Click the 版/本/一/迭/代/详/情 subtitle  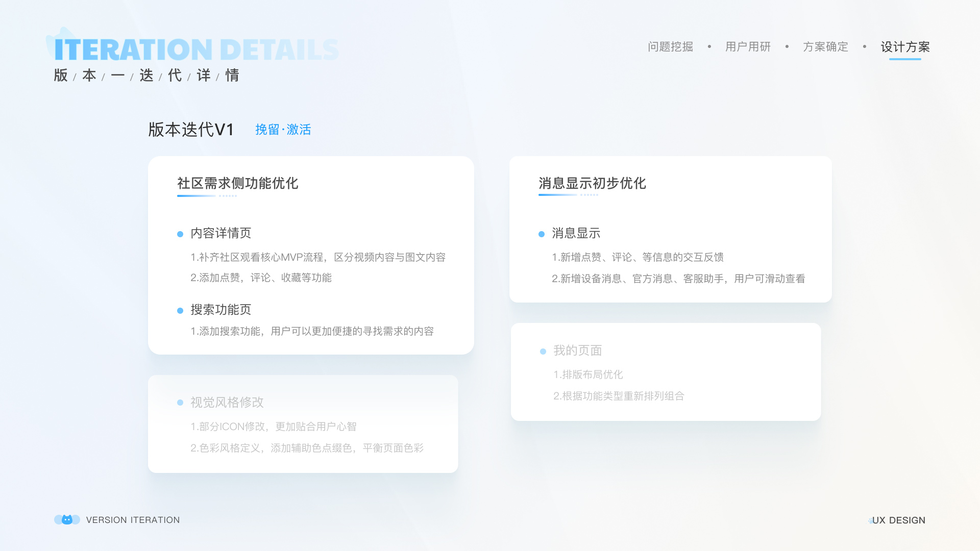(146, 76)
